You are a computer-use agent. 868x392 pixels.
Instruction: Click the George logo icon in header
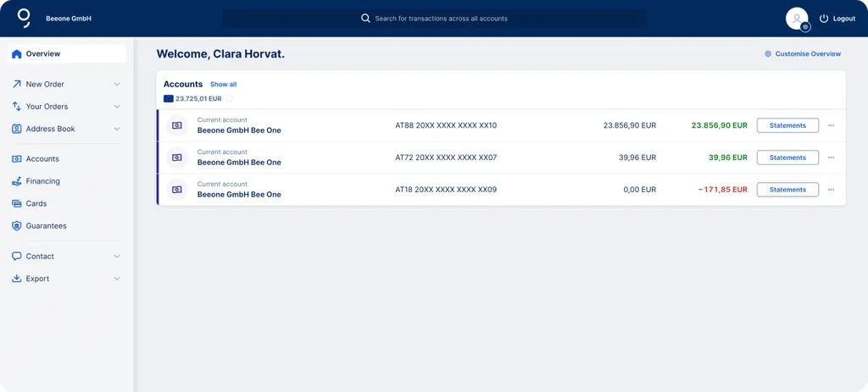[x=24, y=19]
